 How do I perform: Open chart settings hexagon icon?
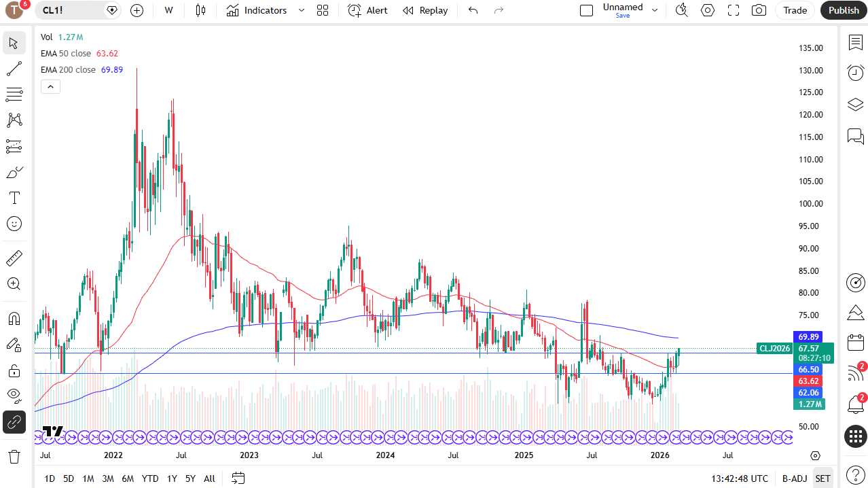[x=708, y=10]
